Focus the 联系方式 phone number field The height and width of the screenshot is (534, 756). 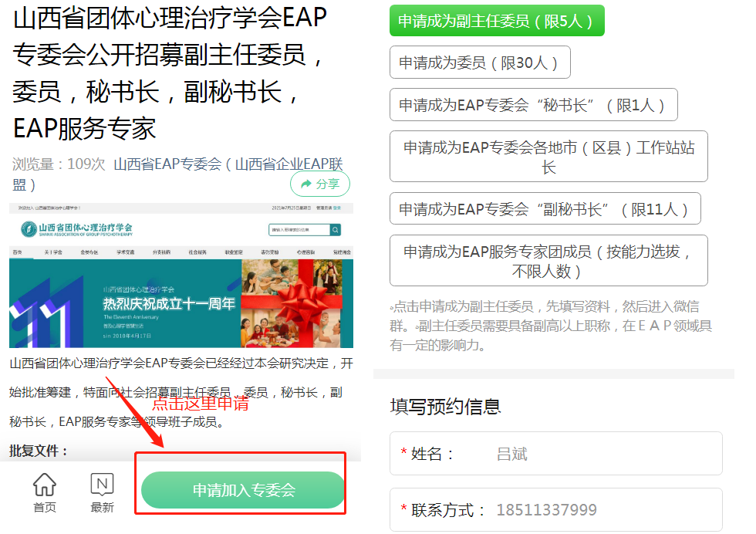[x=602, y=510]
